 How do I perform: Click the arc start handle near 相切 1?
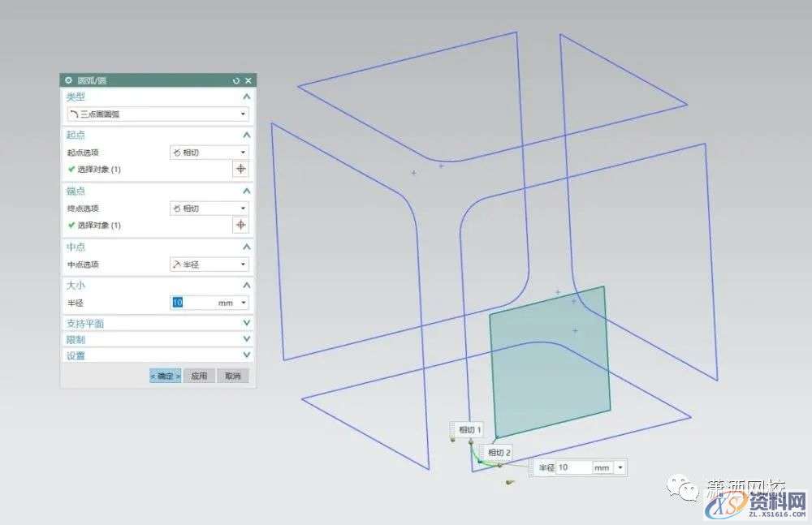coord(471,442)
